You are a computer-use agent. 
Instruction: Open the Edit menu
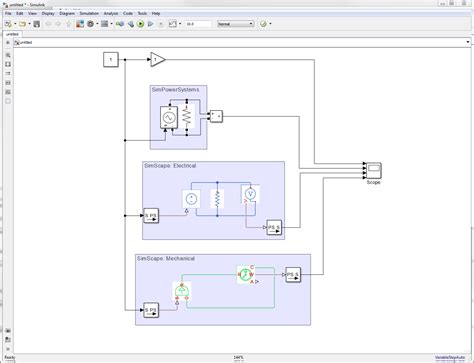(x=20, y=14)
